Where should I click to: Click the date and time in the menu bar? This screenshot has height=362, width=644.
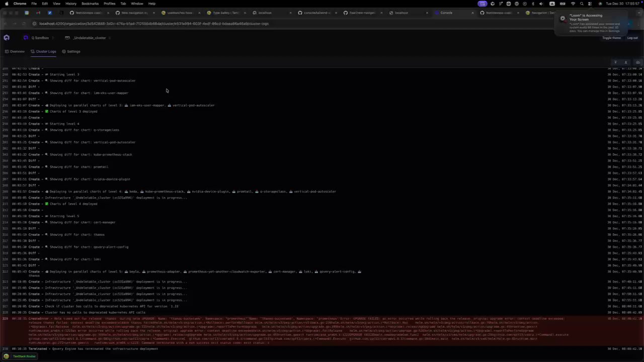[x=623, y=4]
